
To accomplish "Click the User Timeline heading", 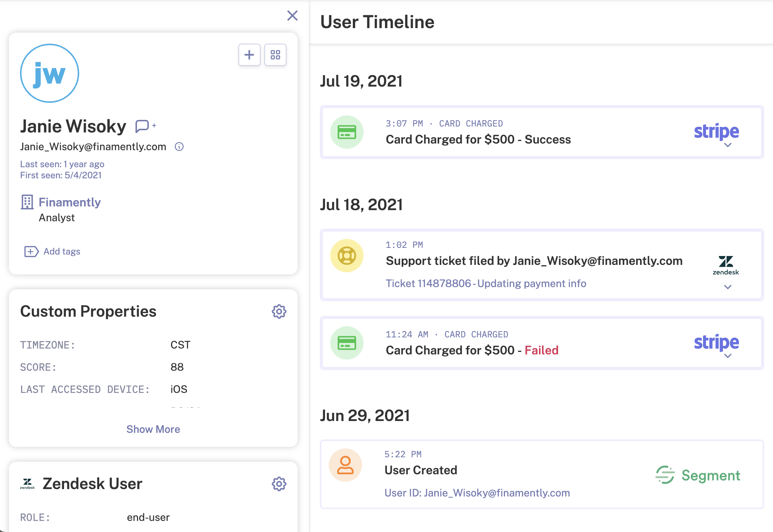I will coord(377,22).
